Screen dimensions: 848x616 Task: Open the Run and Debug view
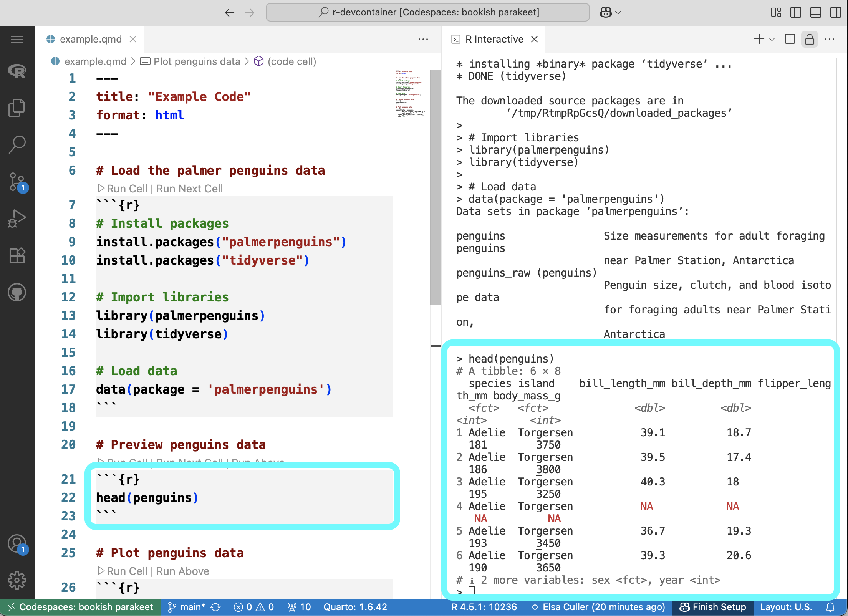[17, 219]
